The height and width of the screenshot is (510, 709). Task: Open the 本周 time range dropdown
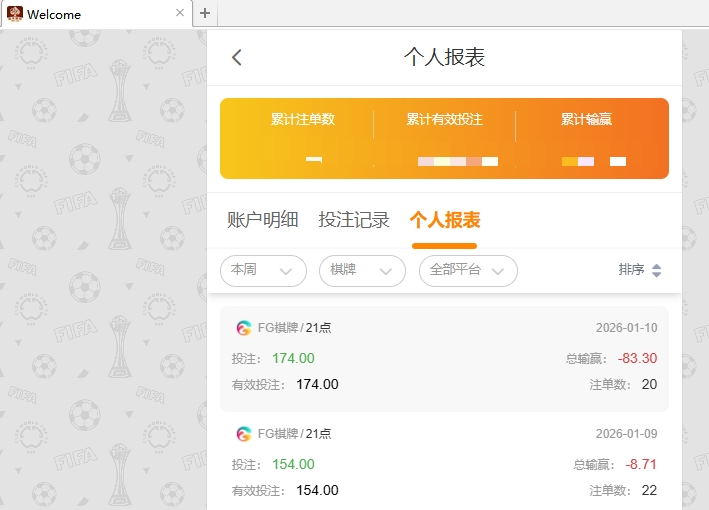coord(263,271)
